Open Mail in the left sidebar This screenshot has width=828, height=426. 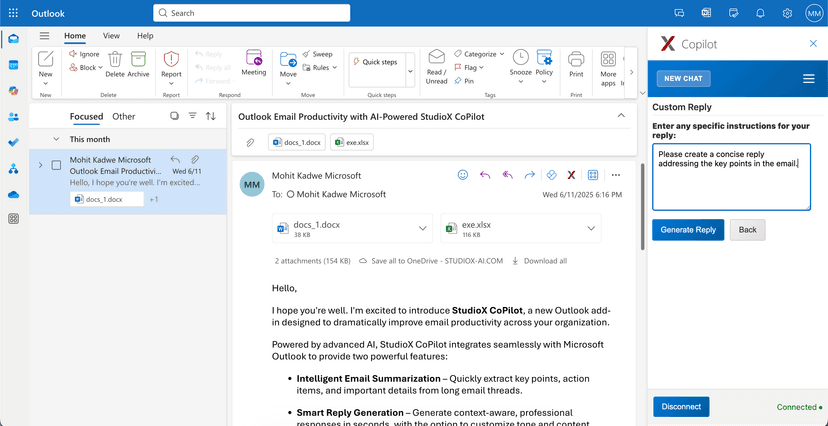pos(14,39)
